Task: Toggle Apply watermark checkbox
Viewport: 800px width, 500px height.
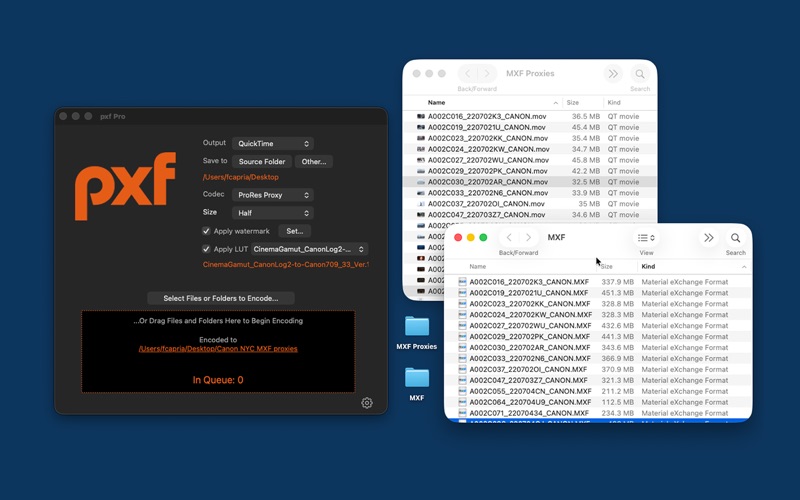Action: coord(206,231)
